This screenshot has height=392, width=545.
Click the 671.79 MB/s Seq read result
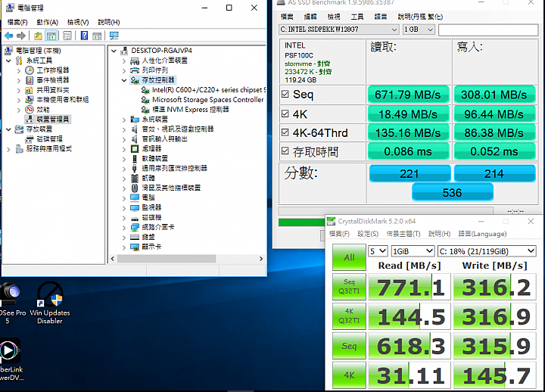408,95
